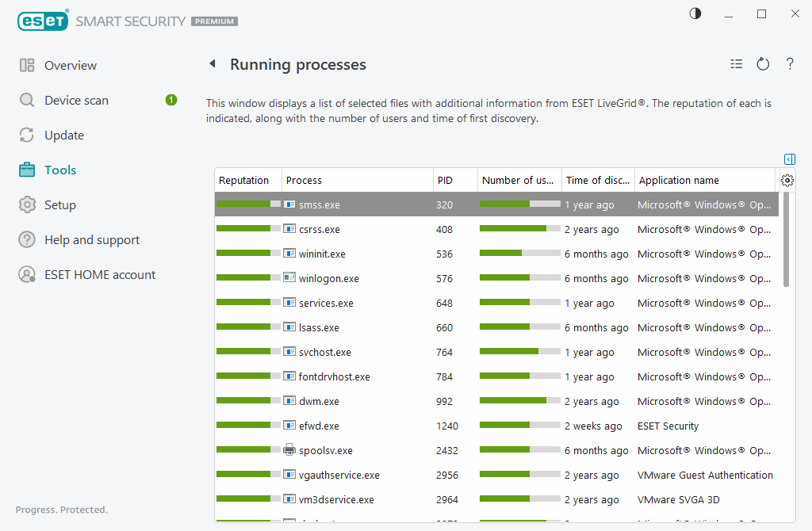The image size is (812, 531).
Task: Open Help and support
Action: click(x=92, y=239)
